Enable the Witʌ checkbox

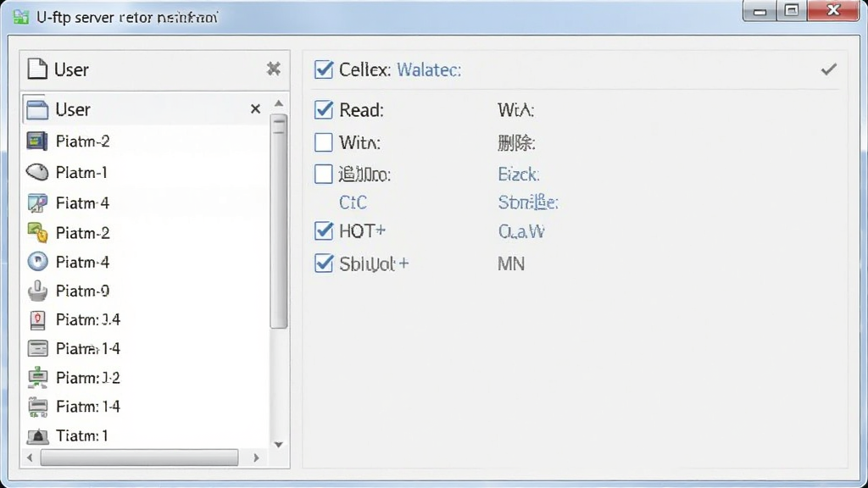tap(323, 142)
